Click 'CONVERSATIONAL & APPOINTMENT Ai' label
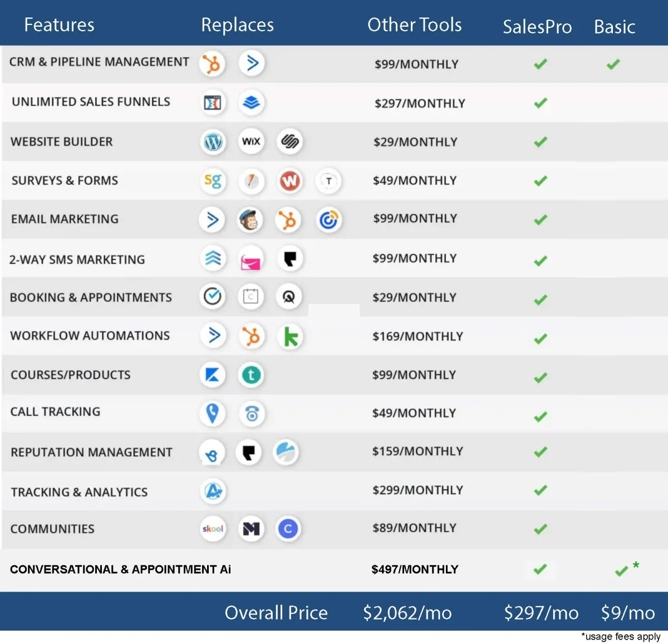 (120, 569)
